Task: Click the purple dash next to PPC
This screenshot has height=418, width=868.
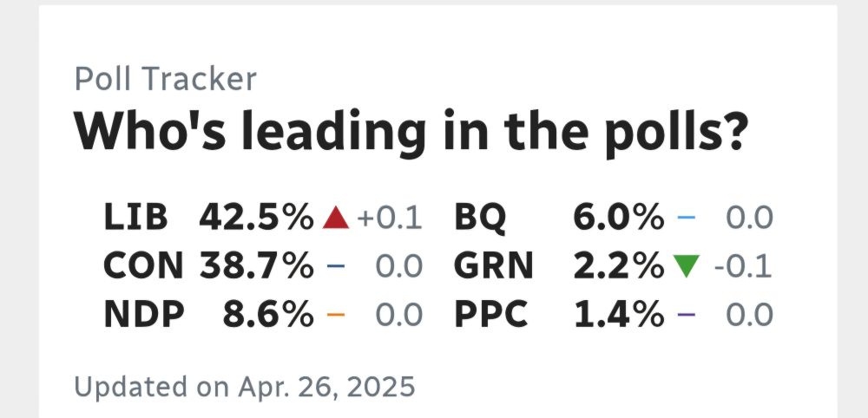Action: (687, 315)
